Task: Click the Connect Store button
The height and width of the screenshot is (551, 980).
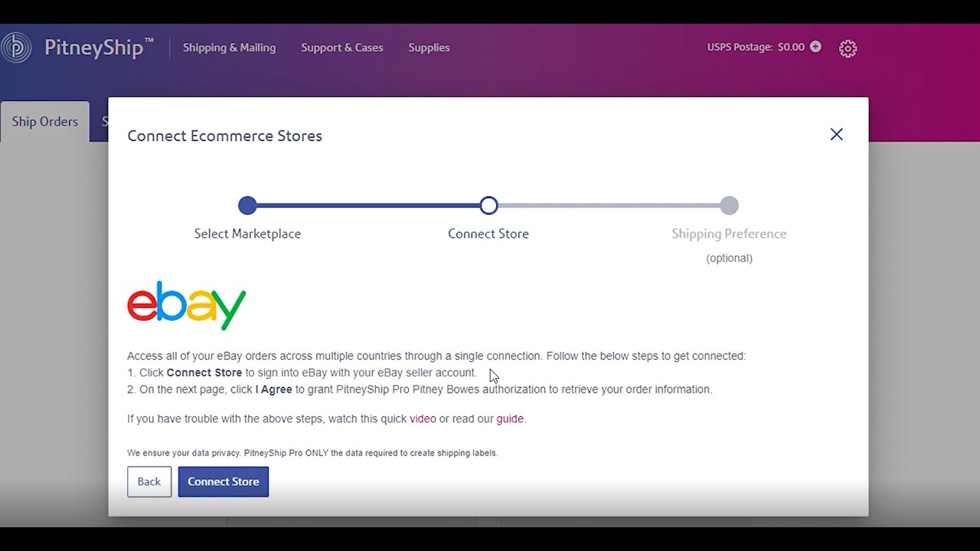Action: pos(224,481)
